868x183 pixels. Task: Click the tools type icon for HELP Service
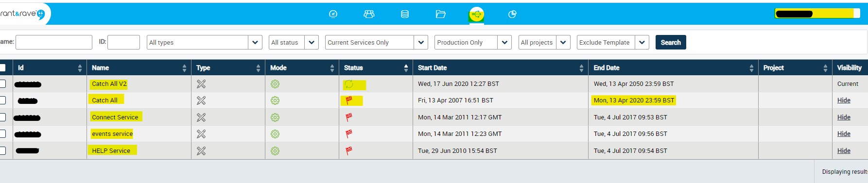201,151
